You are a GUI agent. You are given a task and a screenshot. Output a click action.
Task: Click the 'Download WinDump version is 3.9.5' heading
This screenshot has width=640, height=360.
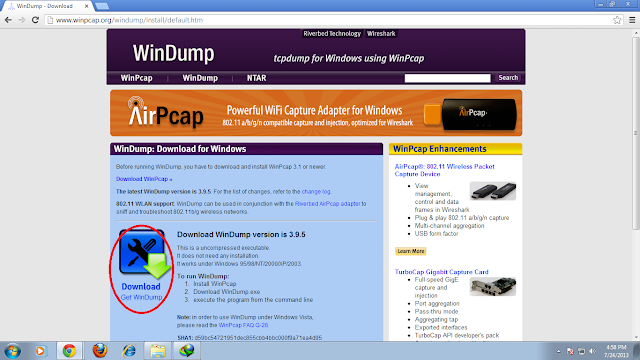point(241,235)
